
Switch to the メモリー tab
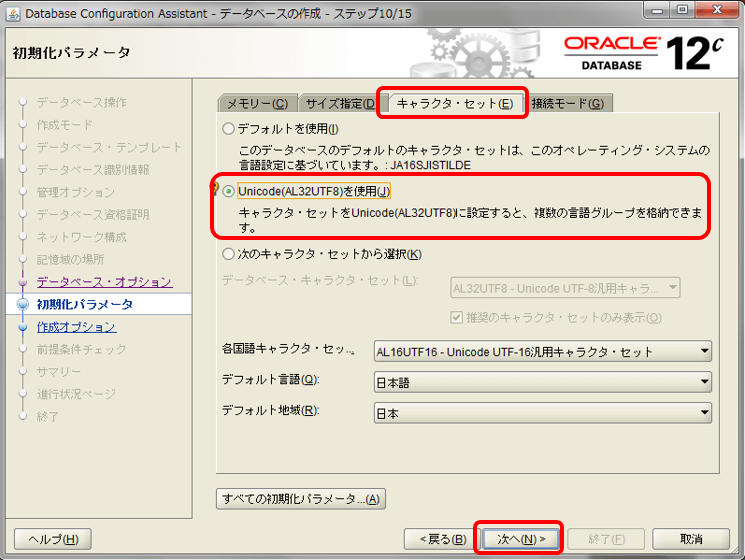click(258, 104)
